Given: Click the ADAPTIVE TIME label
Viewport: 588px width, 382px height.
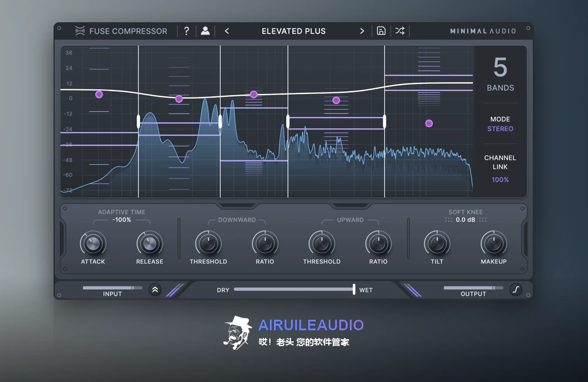Looking at the screenshot, I should pyautogui.click(x=122, y=212).
